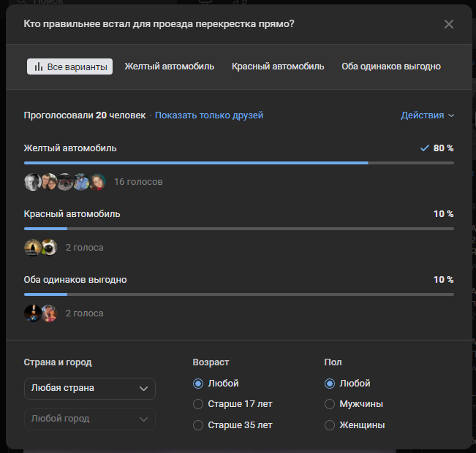This screenshot has width=476, height=453.
Task: Close the poll results dialog
Action: pos(449,24)
